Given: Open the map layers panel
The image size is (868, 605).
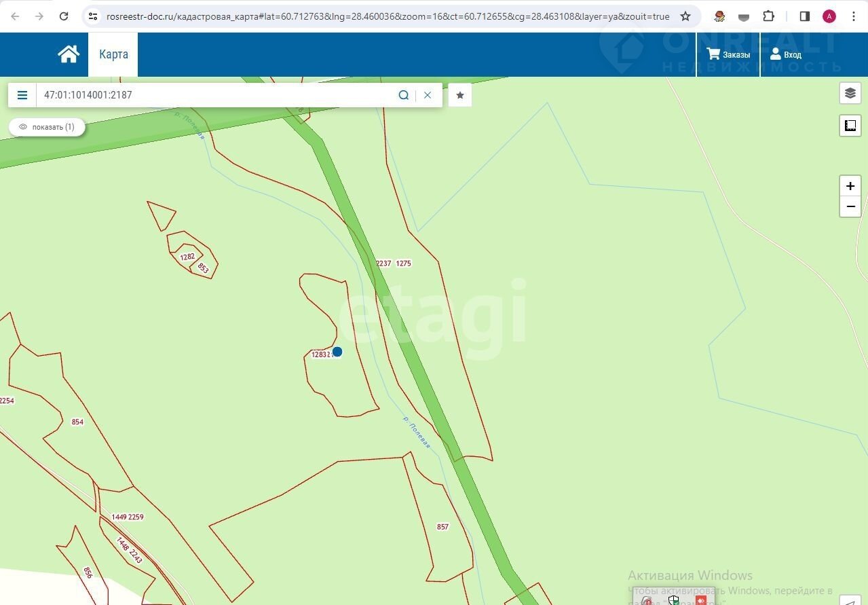Looking at the screenshot, I should click(x=850, y=93).
